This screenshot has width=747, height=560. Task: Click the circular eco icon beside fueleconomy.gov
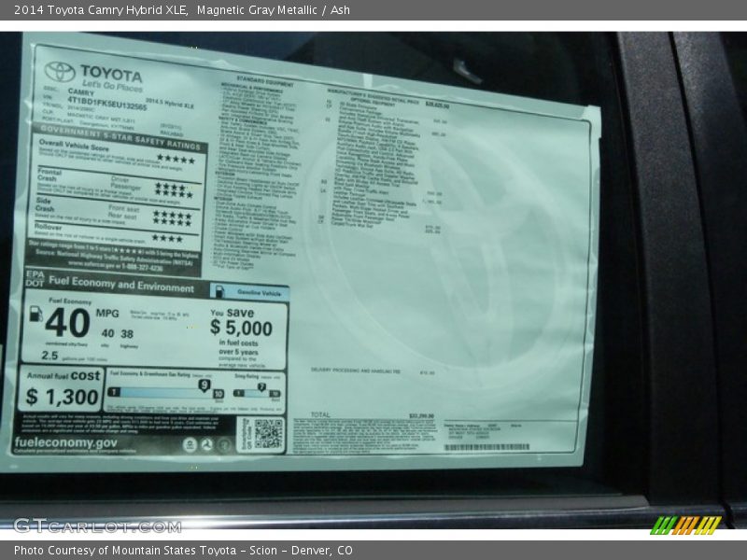click(x=188, y=445)
